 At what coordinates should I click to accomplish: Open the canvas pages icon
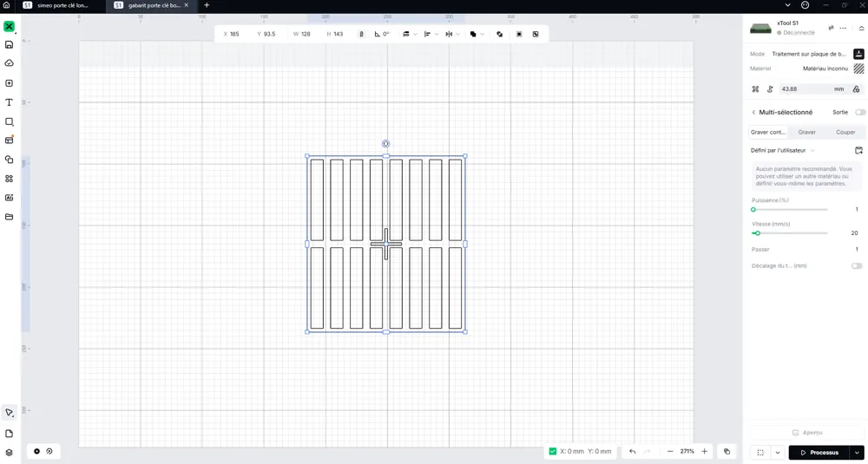[x=9, y=434]
